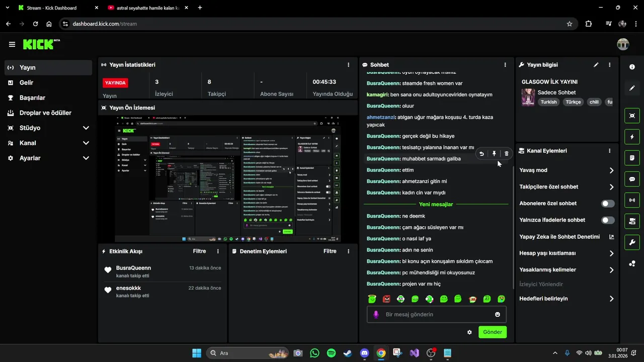Open the user profile avatar

[623, 44]
